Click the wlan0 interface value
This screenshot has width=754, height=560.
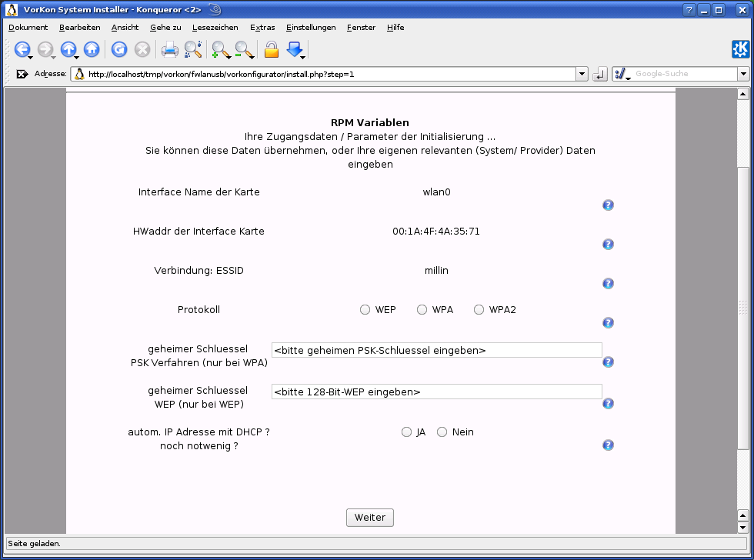[437, 192]
